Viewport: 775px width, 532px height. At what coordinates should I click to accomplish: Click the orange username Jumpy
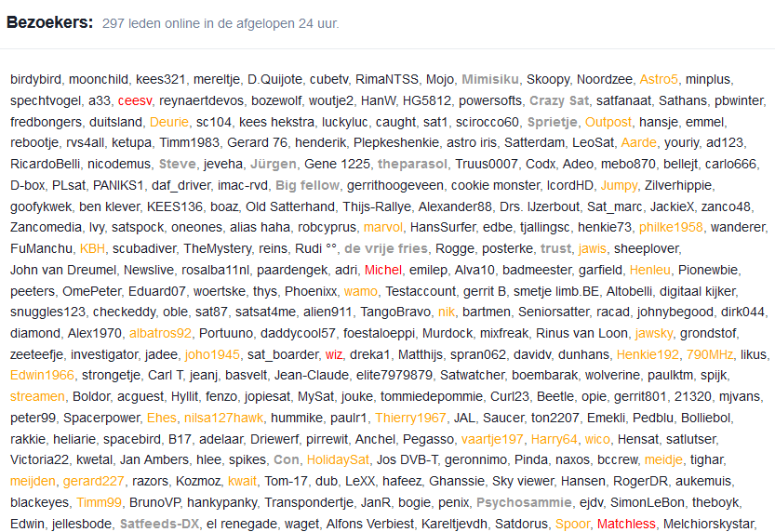click(619, 185)
